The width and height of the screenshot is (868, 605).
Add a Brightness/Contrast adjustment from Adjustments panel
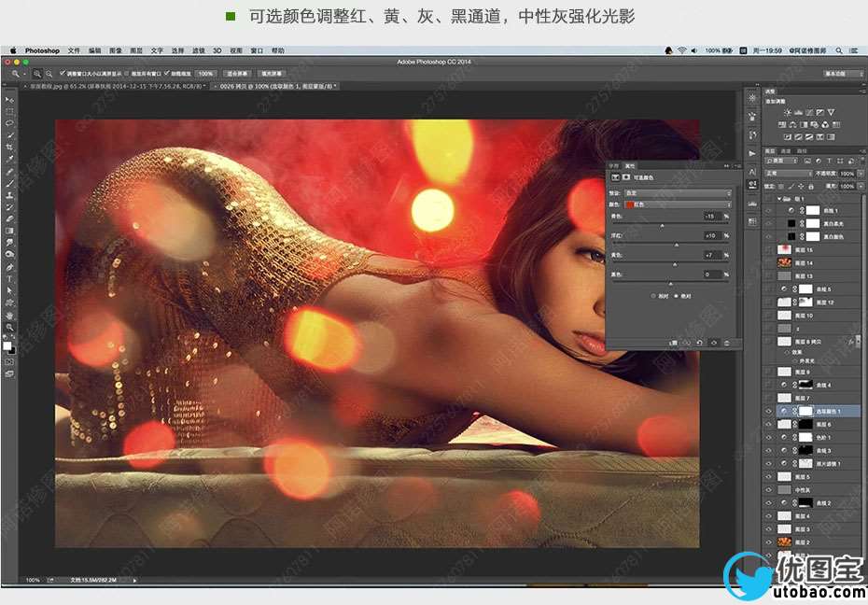point(787,112)
